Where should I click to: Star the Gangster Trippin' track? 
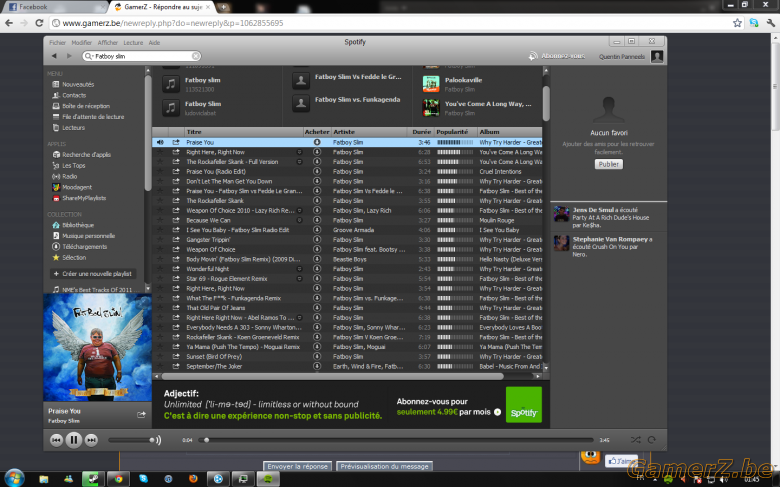(160, 240)
